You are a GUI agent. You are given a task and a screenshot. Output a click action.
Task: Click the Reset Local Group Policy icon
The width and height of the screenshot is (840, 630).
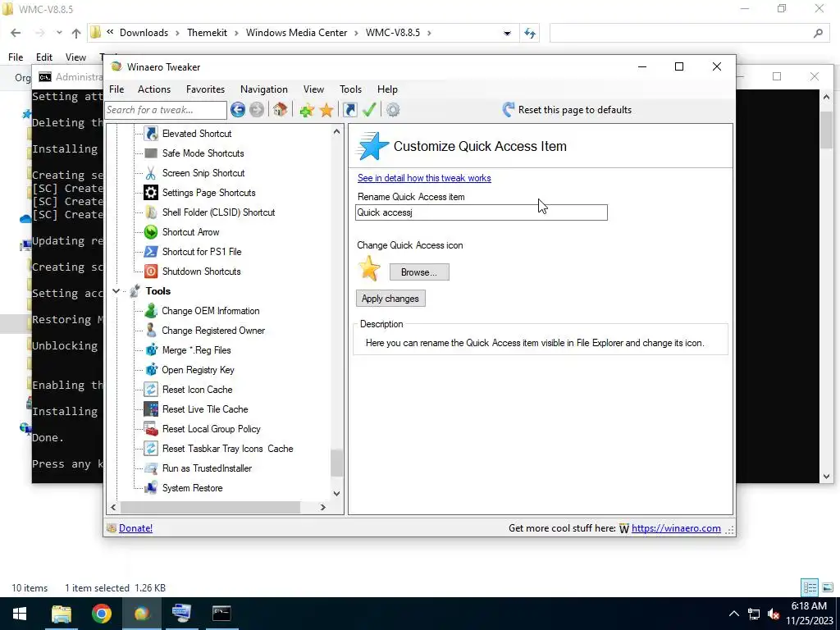(x=151, y=429)
